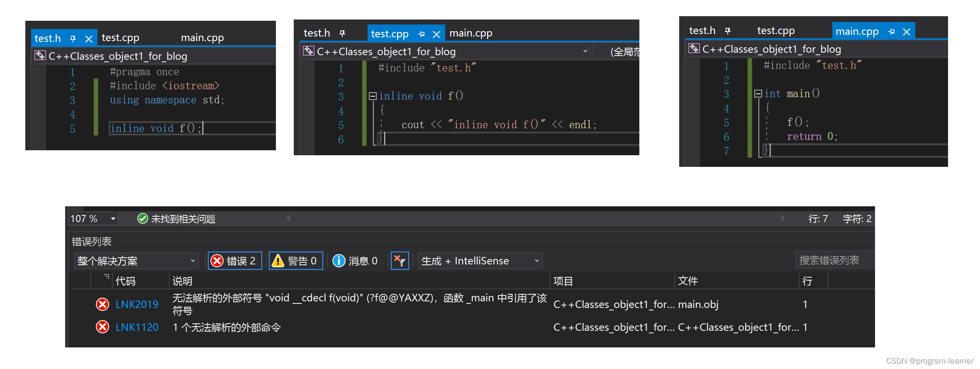Open test.h tab in right editor
This screenshot has width=980, height=369.
pyautogui.click(x=702, y=31)
